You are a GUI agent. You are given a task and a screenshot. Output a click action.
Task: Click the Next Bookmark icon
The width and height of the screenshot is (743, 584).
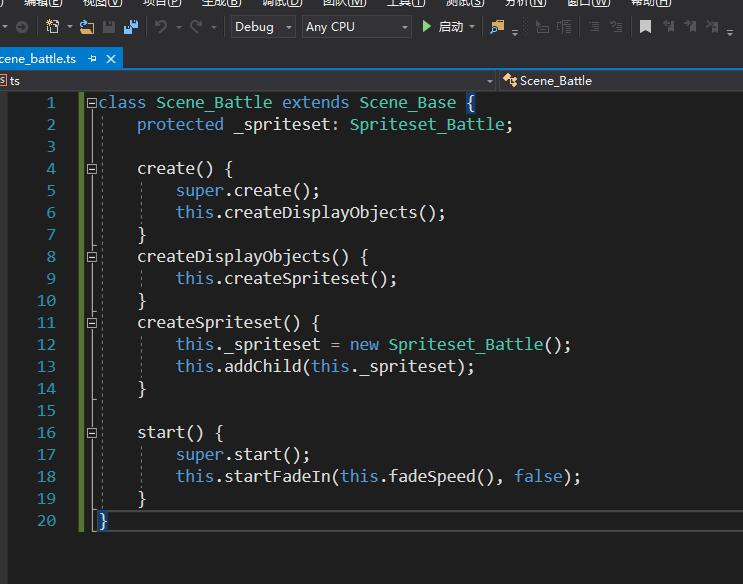(x=690, y=27)
